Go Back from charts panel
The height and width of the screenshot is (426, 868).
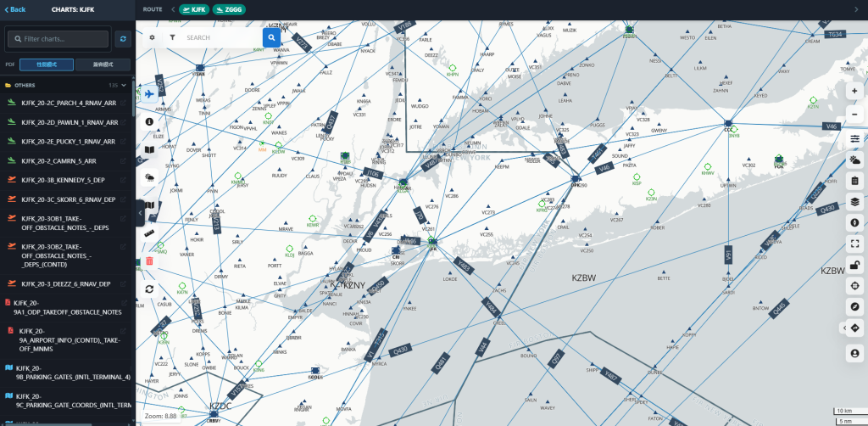[15, 9]
